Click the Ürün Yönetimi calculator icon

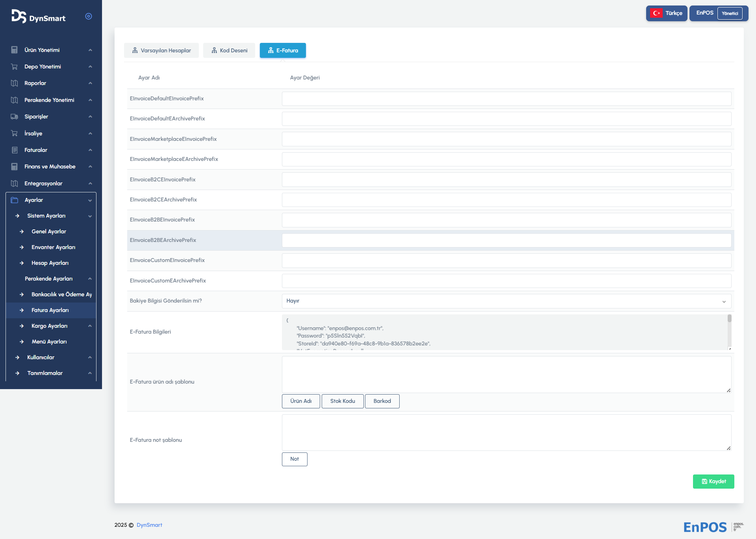[x=15, y=50]
